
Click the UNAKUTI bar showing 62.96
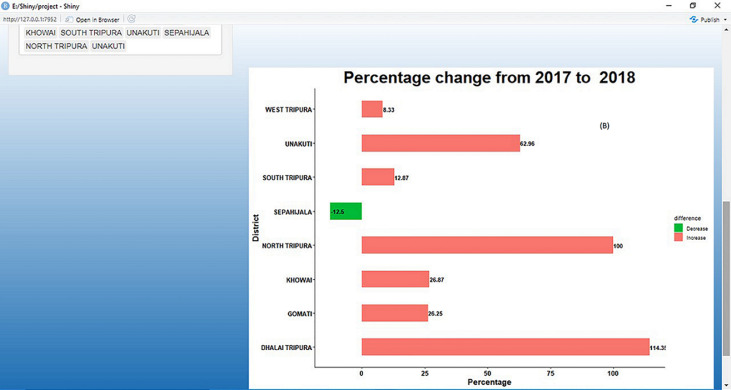(441, 144)
